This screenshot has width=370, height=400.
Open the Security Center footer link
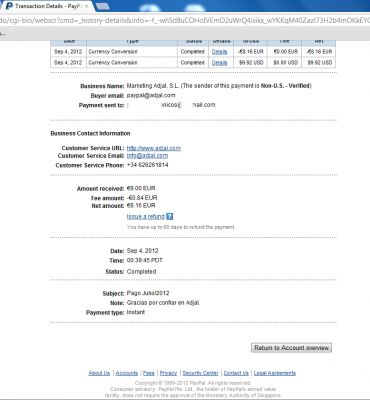click(200, 373)
